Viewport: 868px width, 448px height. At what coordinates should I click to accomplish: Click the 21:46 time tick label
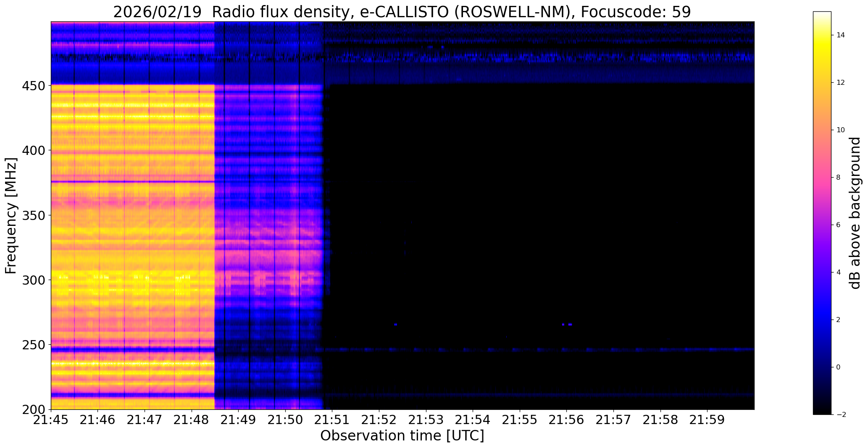click(x=98, y=420)
